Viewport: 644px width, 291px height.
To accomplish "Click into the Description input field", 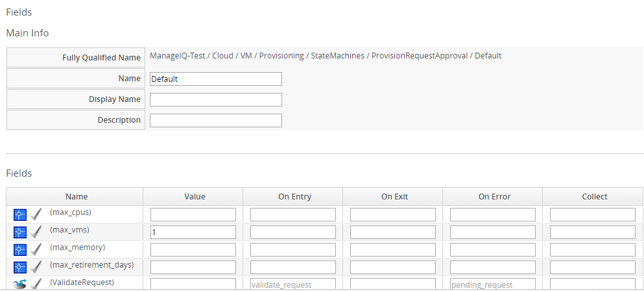I will [215, 120].
